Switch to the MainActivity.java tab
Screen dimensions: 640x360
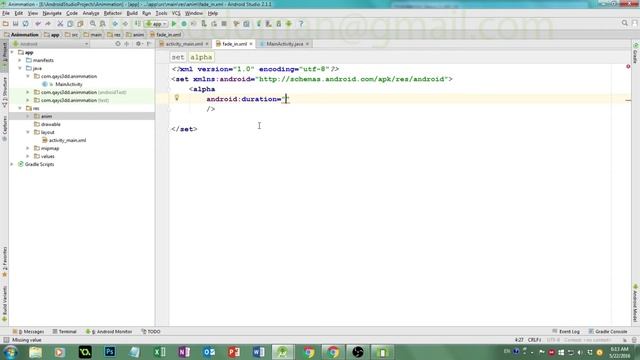284,44
